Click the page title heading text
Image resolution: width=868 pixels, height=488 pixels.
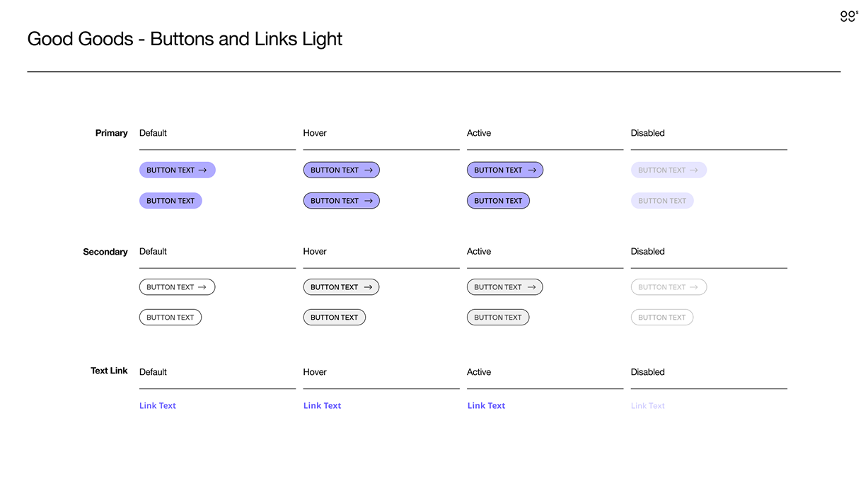pyautogui.click(x=185, y=39)
